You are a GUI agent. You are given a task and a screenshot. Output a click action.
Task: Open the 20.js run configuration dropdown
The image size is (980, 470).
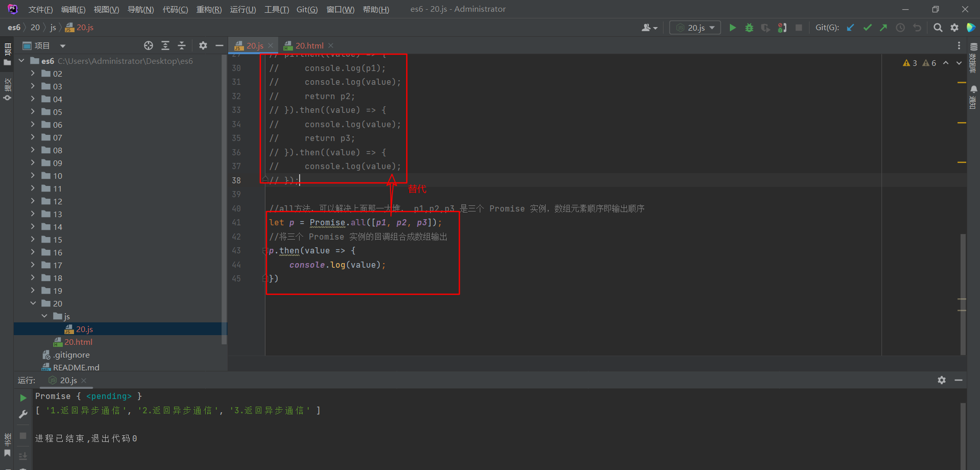pyautogui.click(x=695, y=28)
